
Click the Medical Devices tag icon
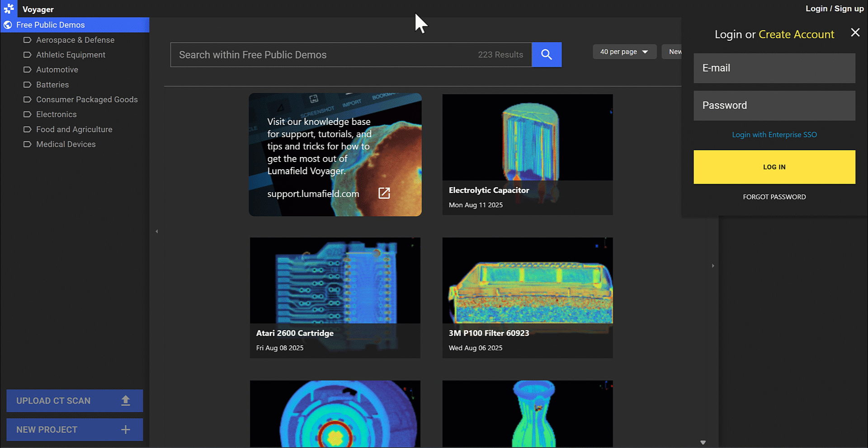pos(27,144)
